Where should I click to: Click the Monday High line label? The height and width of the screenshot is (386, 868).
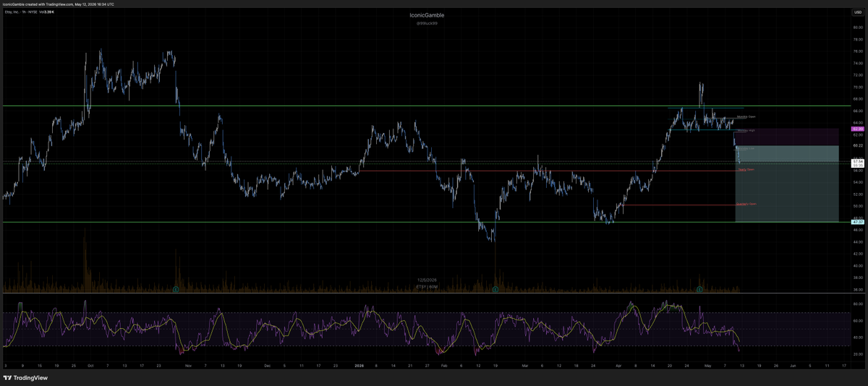[746, 131]
